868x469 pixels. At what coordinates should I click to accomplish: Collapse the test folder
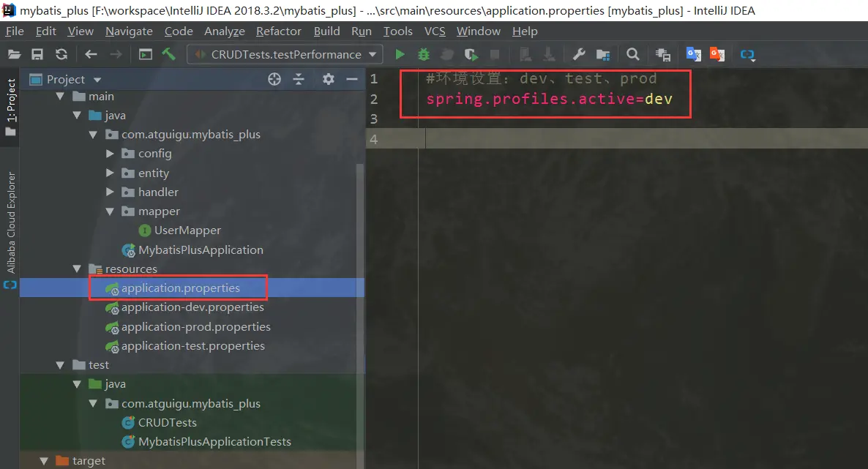coord(60,365)
